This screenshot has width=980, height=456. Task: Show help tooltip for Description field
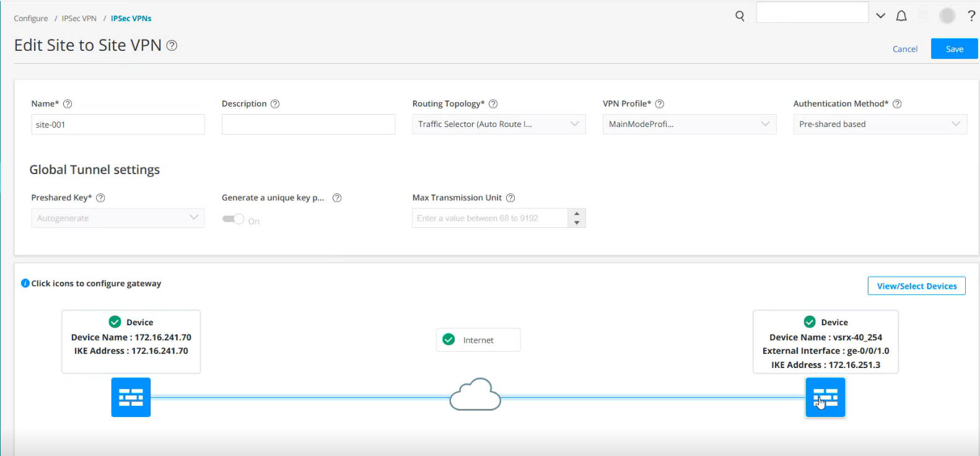pos(275,104)
